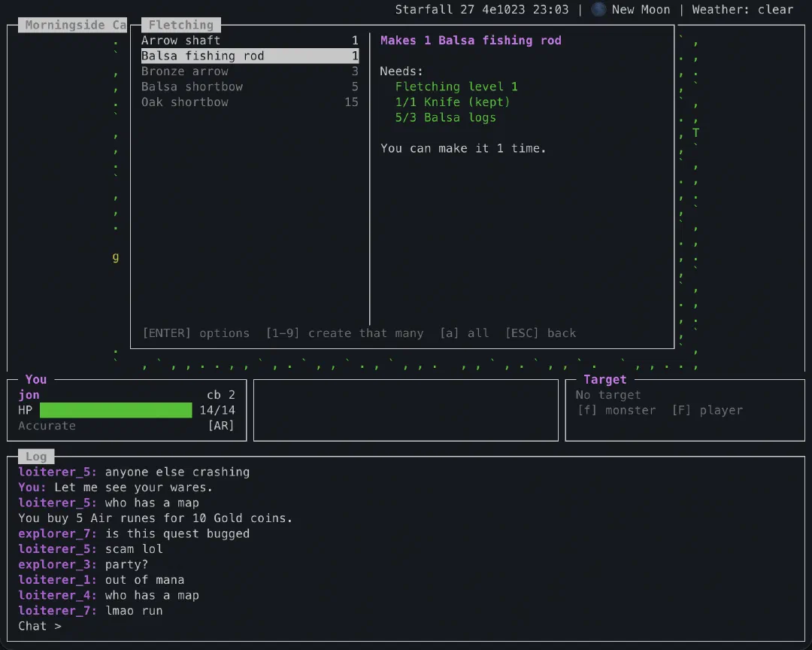Click the green "T" glyph on the map
Image resolution: width=812 pixels, height=650 pixels.
tap(695, 133)
